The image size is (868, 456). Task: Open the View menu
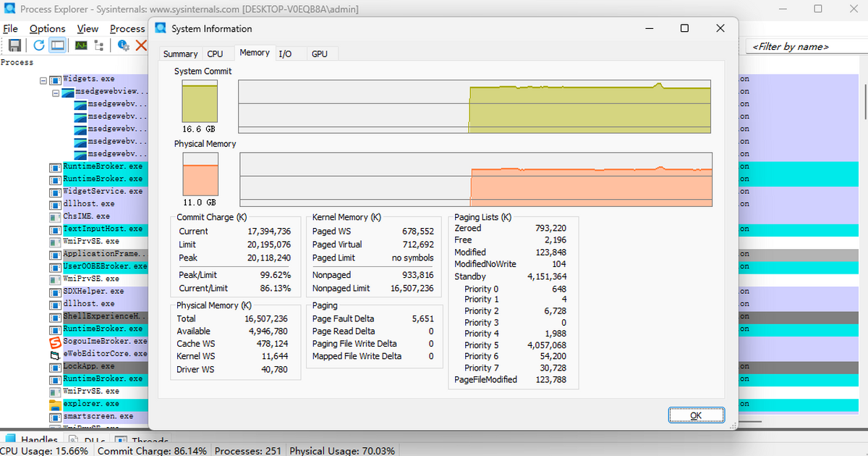[x=88, y=29]
